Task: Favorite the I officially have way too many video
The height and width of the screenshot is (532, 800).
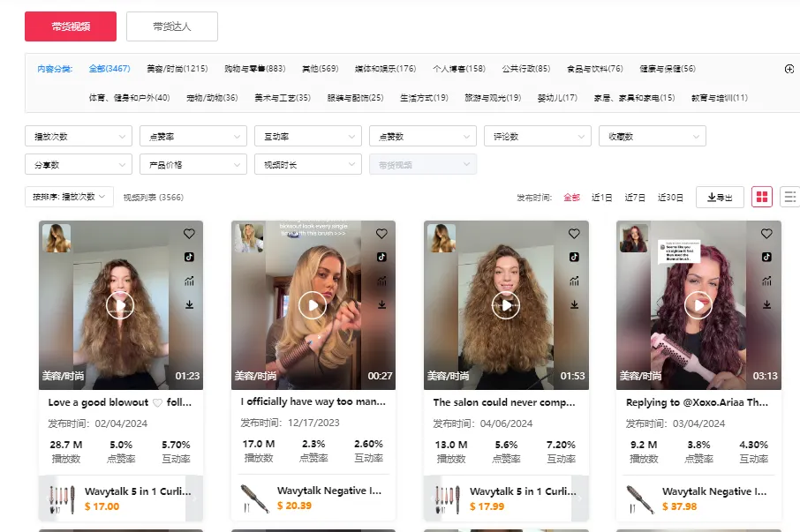Action: click(381, 234)
